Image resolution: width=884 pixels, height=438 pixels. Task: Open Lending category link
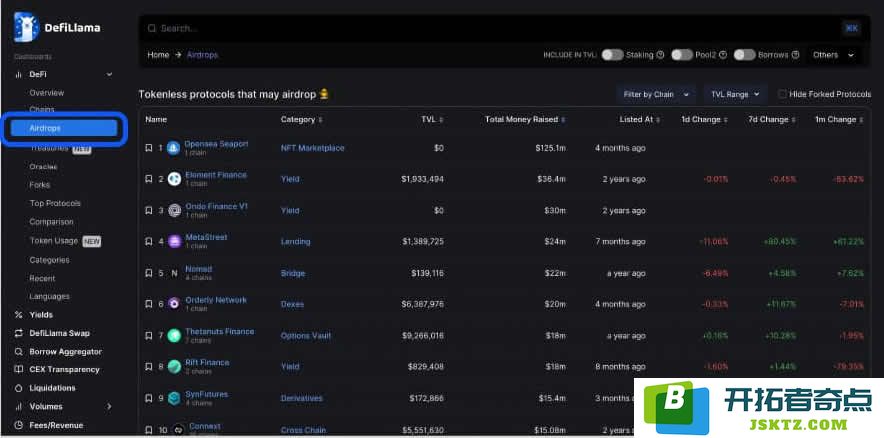[x=295, y=241]
